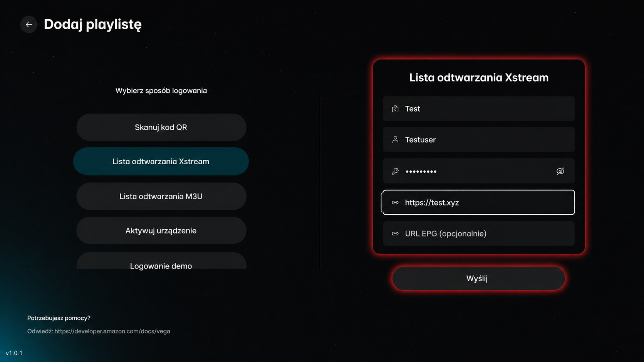The width and height of the screenshot is (644, 362).
Task: Click the link icon in the URL EPG field
Action: 395,234
